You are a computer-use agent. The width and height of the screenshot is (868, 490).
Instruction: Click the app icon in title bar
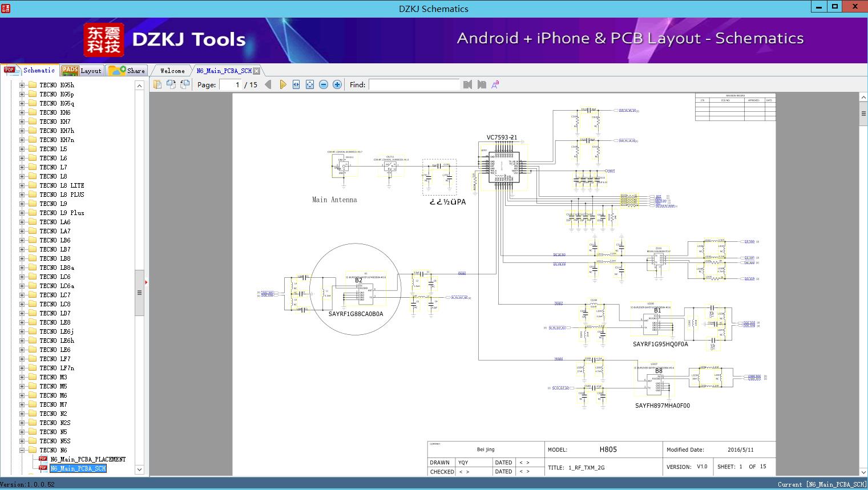[6, 8]
